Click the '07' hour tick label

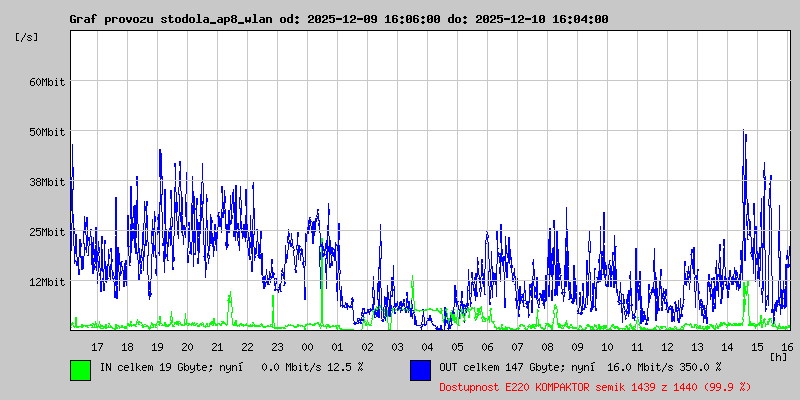[517, 347]
